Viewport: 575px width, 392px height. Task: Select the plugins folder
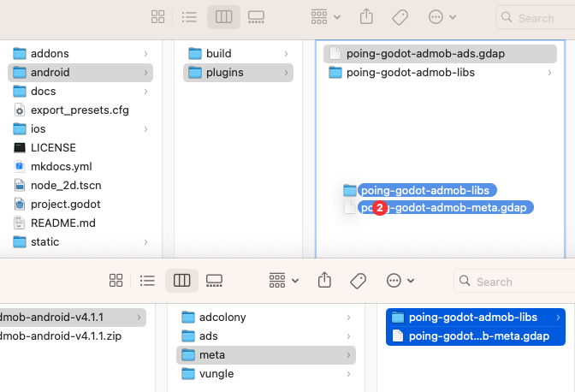[x=223, y=73]
